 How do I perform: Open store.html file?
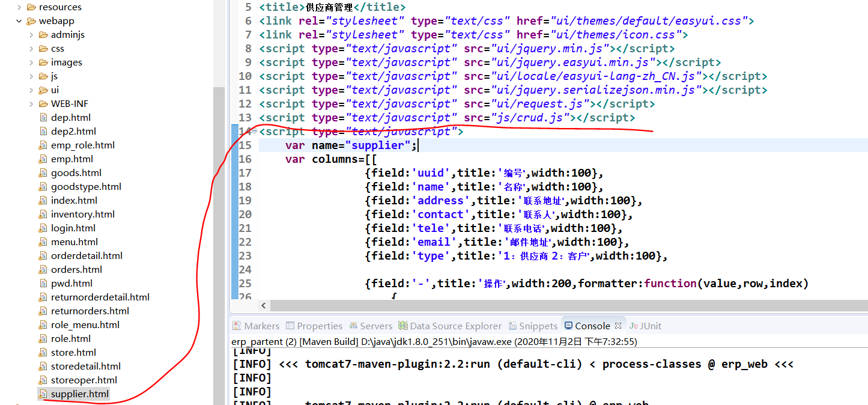pyautogui.click(x=73, y=353)
